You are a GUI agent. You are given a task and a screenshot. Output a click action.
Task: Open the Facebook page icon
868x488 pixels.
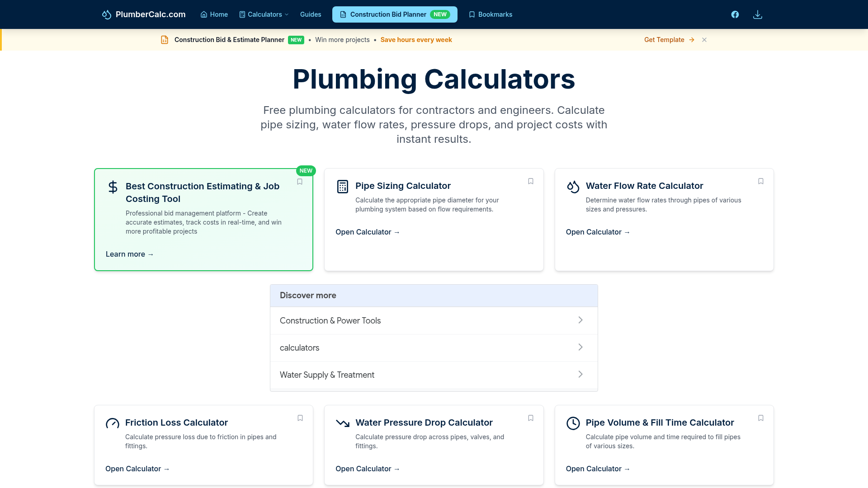pos(735,14)
